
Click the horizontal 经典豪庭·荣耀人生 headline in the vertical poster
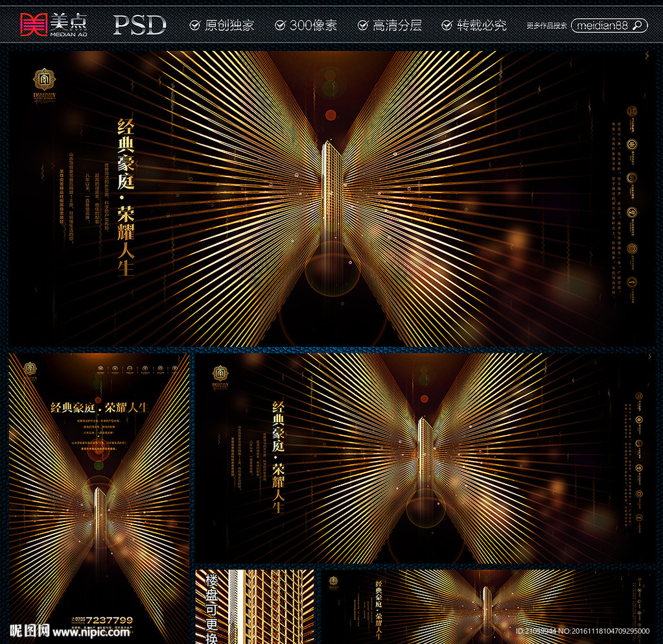[x=100, y=407]
